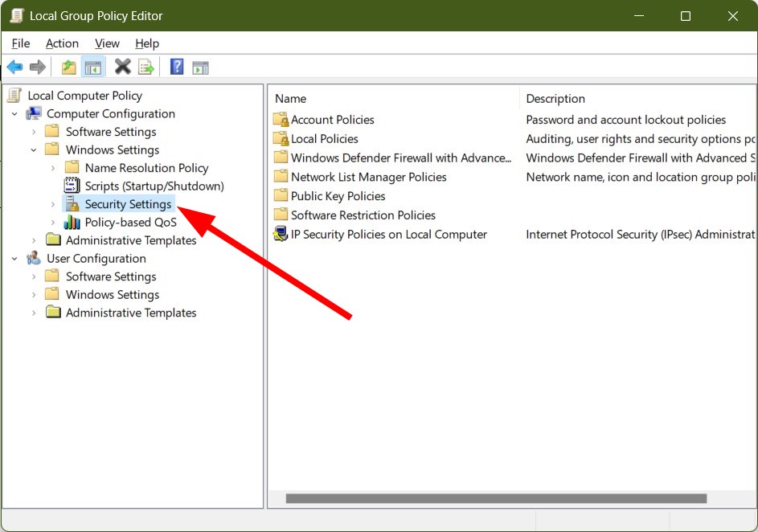Open the View menu

107,43
